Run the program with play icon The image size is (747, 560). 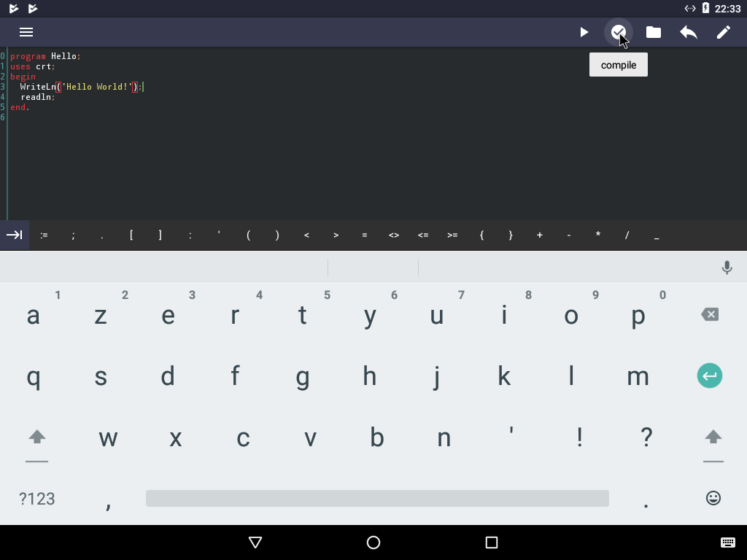(584, 32)
